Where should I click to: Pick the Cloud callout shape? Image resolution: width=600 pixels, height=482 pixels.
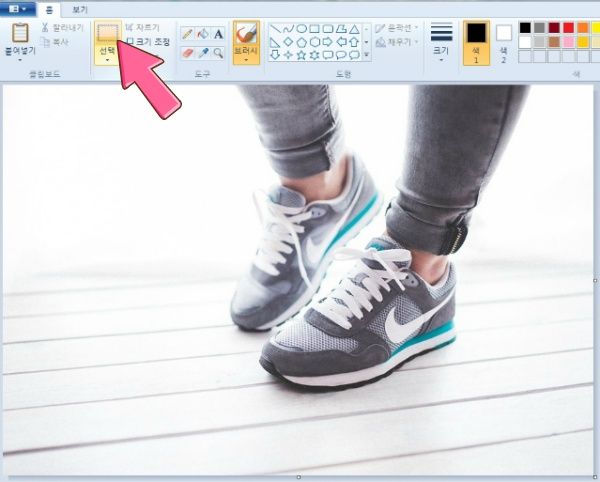pyautogui.click(x=355, y=55)
